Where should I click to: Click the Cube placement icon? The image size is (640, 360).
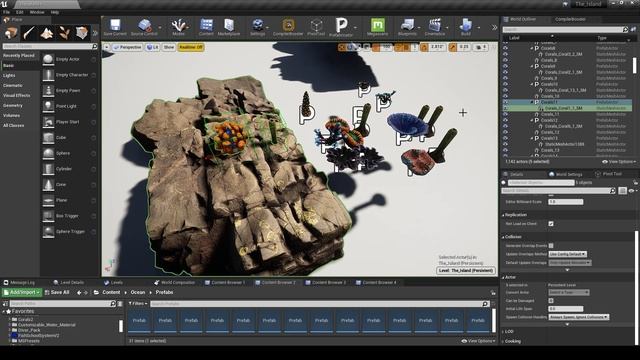[x=48, y=138]
